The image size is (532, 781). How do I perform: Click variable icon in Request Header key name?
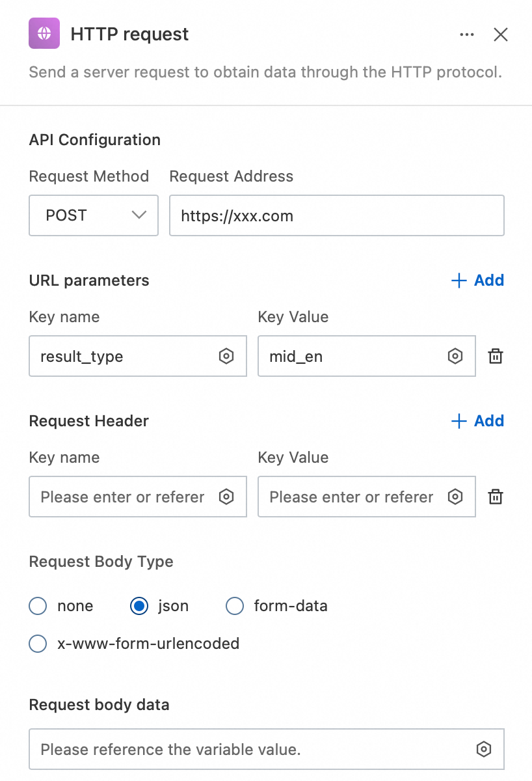(x=226, y=497)
